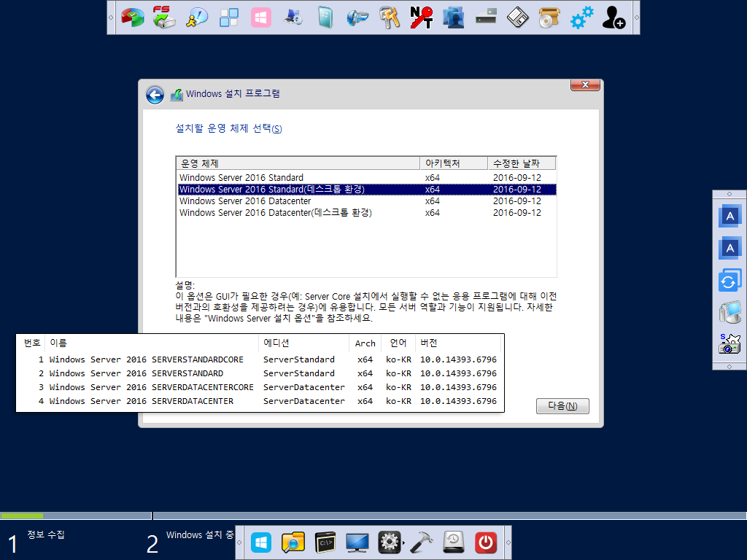
Task: Click the Windows 설치 중 step label
Action: (200, 534)
